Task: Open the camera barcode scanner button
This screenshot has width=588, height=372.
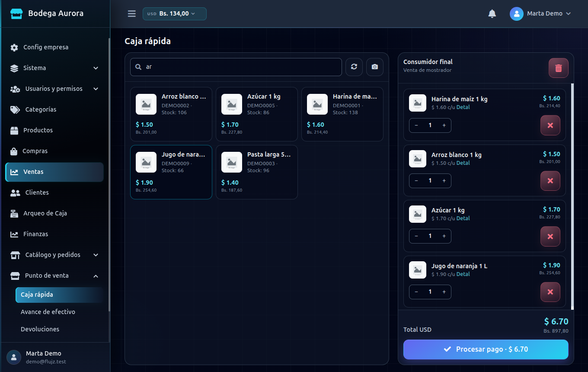Action: point(375,67)
